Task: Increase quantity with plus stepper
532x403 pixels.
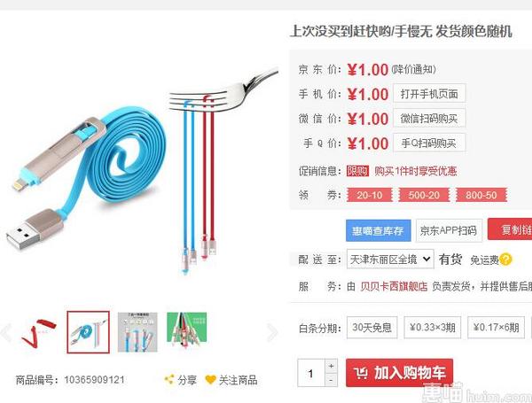Action: coord(331,366)
